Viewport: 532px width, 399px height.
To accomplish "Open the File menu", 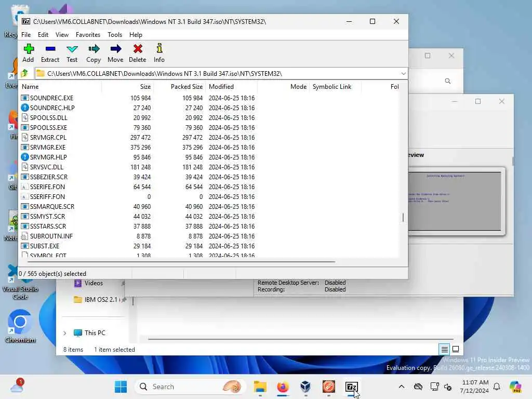I will click(x=26, y=35).
